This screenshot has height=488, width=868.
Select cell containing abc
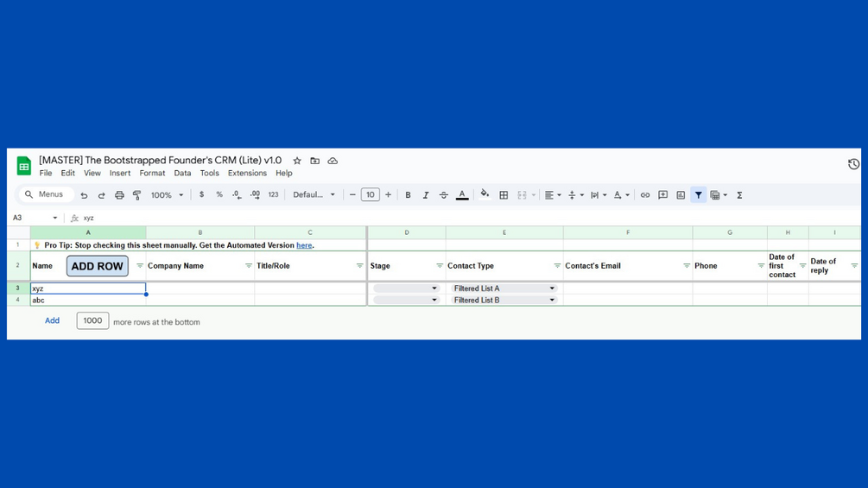[x=88, y=300]
